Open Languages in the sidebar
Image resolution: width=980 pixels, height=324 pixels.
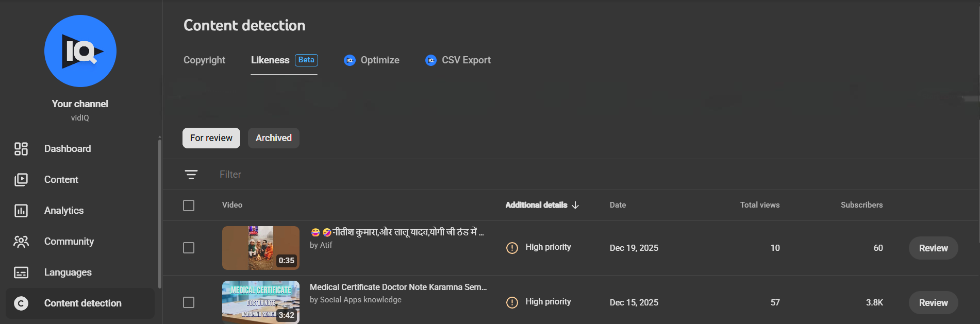80,272
